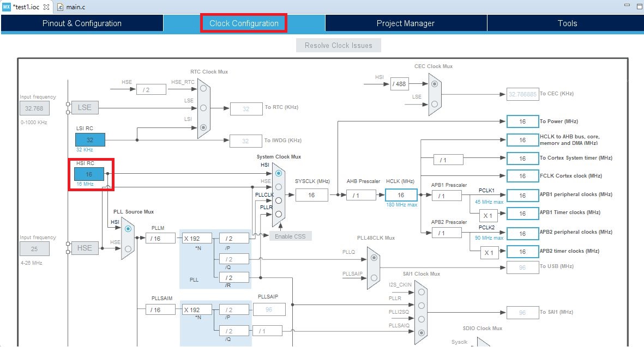This screenshot has width=644, height=347.
Task: Select PLLSAIP in the PLL48CLK Mux
Action: (374, 277)
